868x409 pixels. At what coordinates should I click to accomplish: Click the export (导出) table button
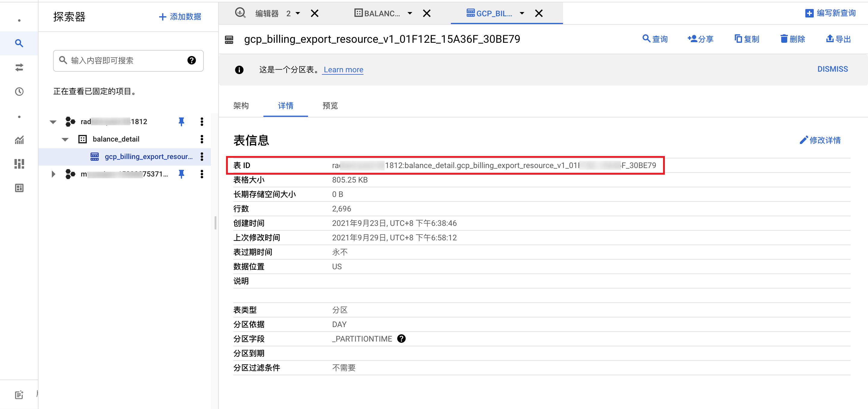click(x=838, y=39)
